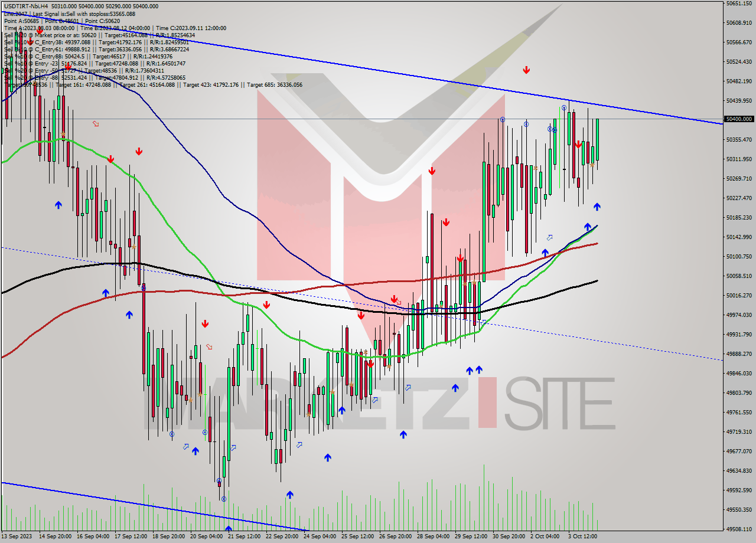Image resolution: width=756 pixels, height=543 pixels.
Task: Click price axis label 49677.070
Action: click(x=739, y=451)
